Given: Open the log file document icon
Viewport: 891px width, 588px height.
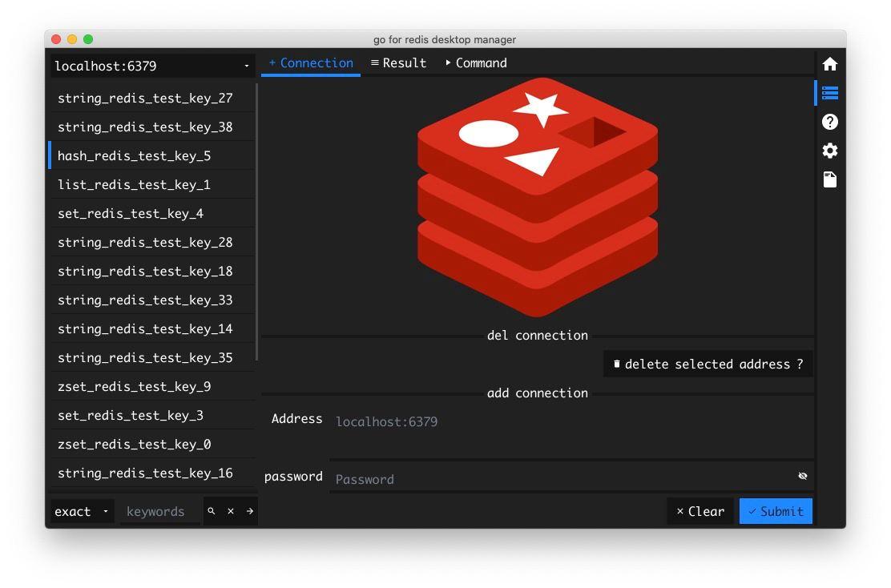Looking at the screenshot, I should (829, 179).
